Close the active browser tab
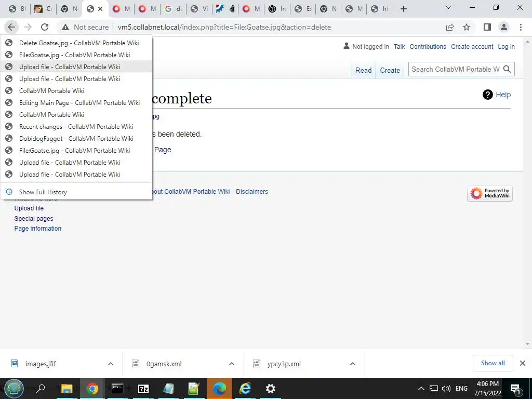The image size is (532, 399). (100, 9)
